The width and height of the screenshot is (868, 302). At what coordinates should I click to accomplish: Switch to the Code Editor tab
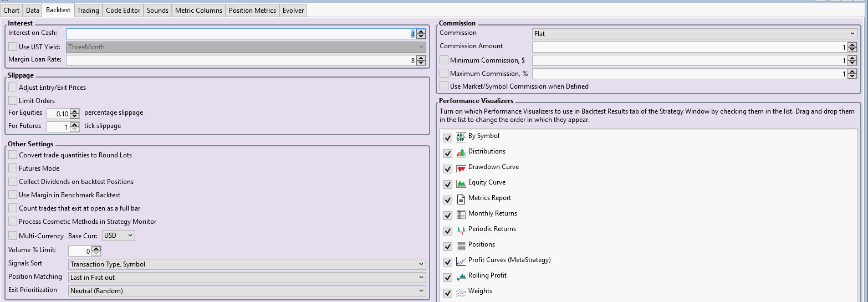click(x=122, y=11)
